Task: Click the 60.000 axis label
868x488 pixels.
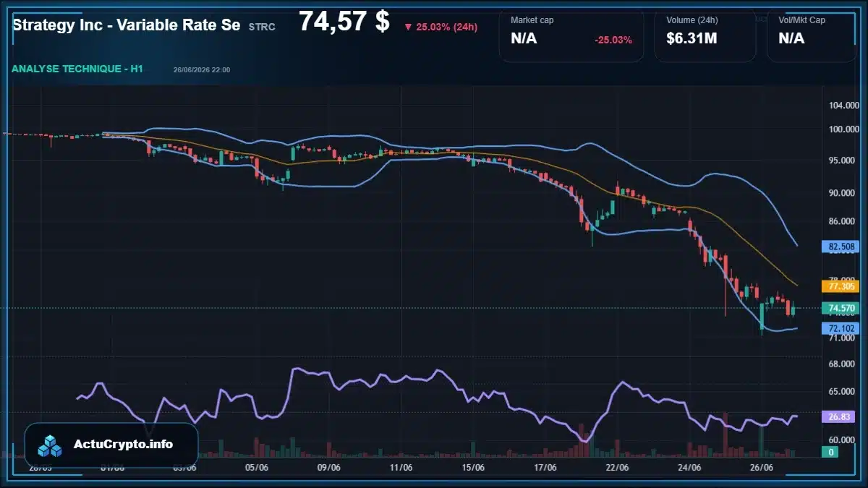Action: (842, 440)
